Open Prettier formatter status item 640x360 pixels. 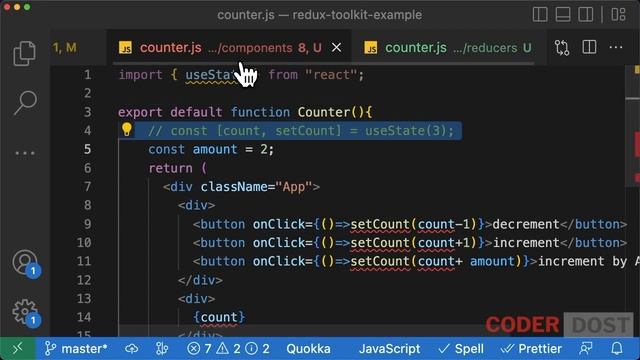[x=531, y=349]
